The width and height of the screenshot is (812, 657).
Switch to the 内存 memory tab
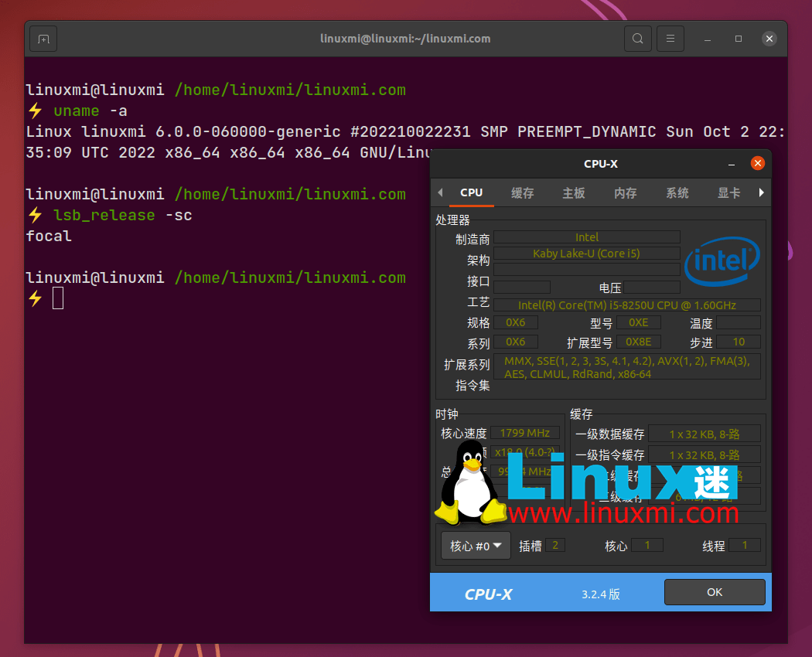[625, 192]
